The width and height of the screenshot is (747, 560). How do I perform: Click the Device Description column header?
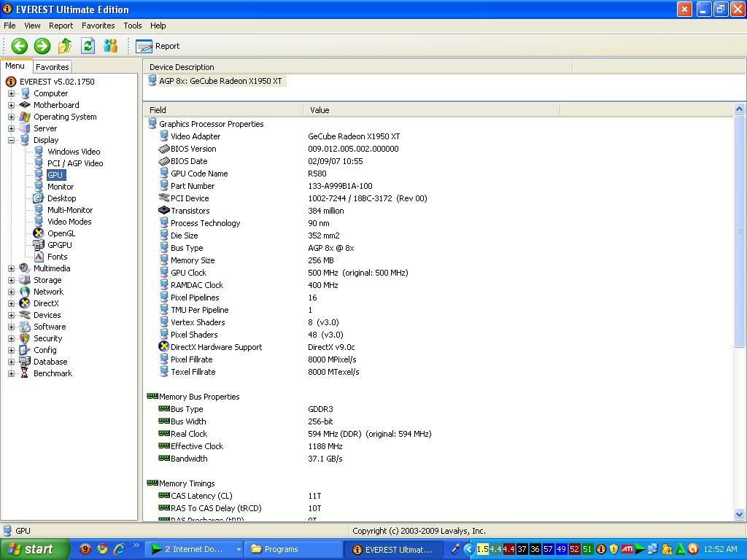357,67
